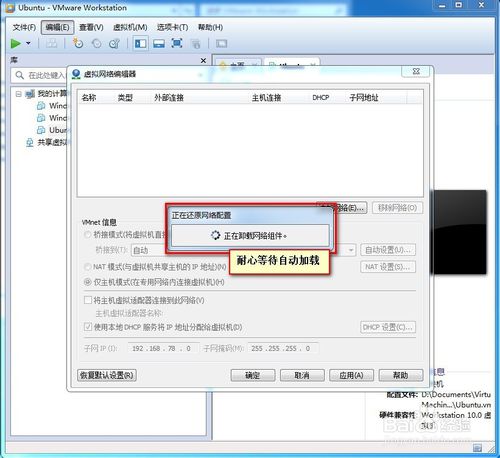Click the unity mode toolbar icon
The width and height of the screenshot is (500, 458).
coord(196,44)
